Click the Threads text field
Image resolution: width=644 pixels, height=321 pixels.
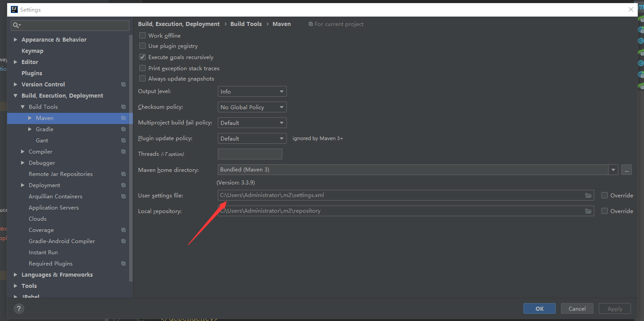pyautogui.click(x=250, y=154)
